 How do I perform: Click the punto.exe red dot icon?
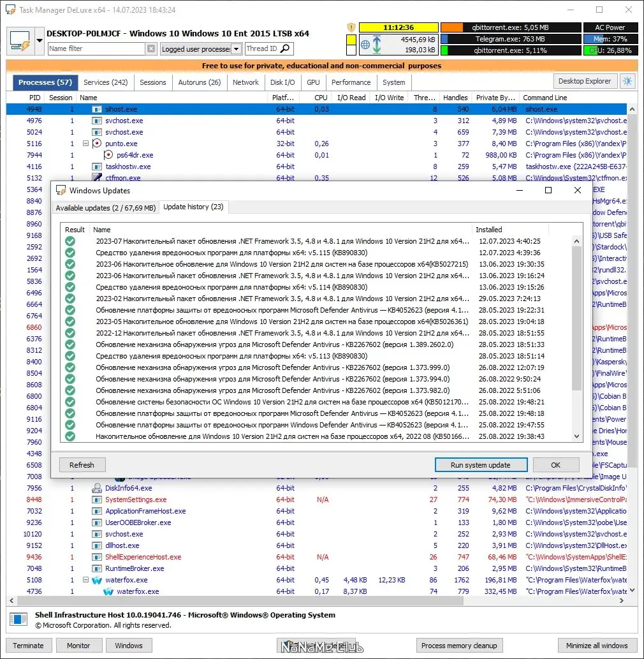[x=97, y=144]
